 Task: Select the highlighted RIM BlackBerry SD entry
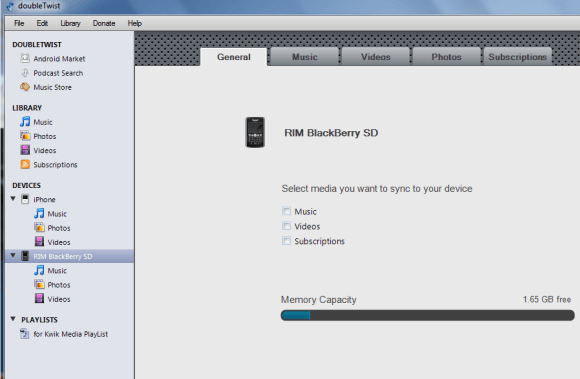pos(69,256)
